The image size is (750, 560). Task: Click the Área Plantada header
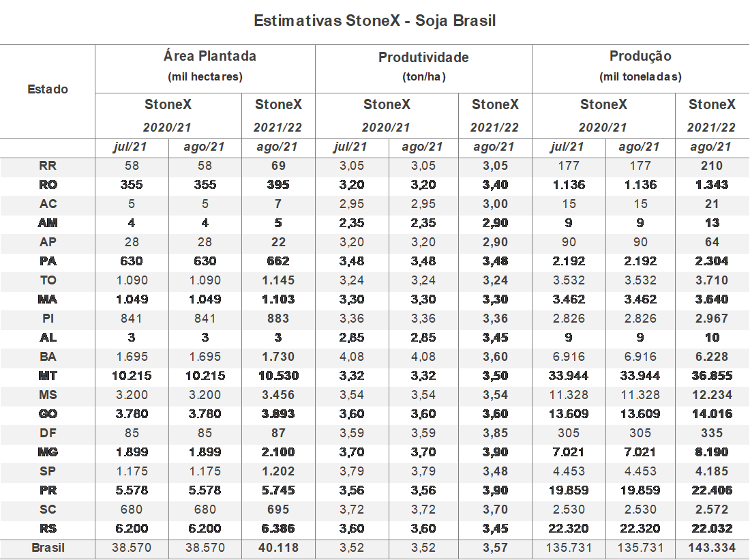(209, 57)
